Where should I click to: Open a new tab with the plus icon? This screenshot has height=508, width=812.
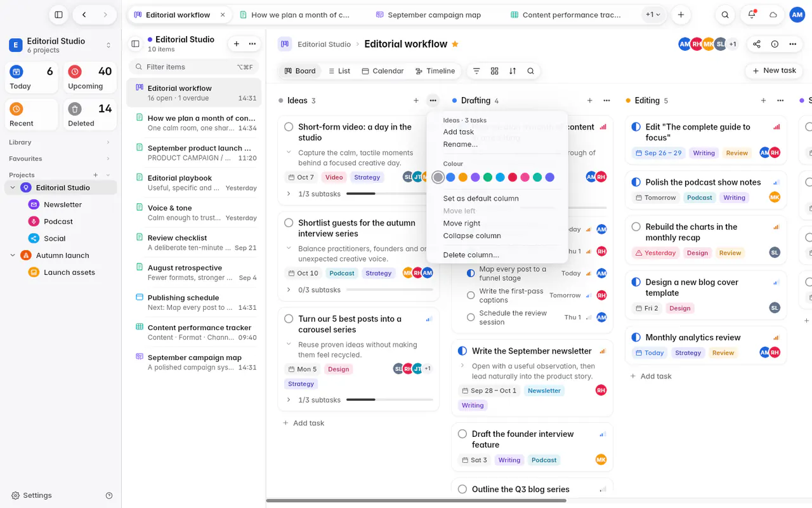click(681, 15)
